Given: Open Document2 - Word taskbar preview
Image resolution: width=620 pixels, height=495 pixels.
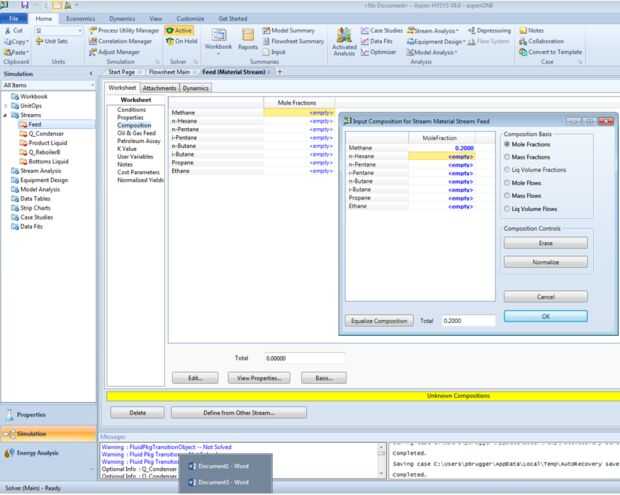Looking at the screenshot, I should (x=219, y=466).
